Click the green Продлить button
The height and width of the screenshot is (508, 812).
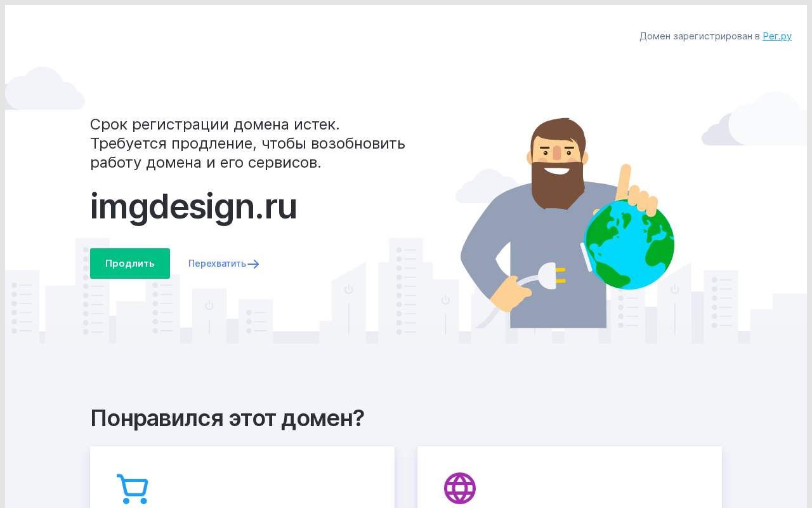point(130,264)
